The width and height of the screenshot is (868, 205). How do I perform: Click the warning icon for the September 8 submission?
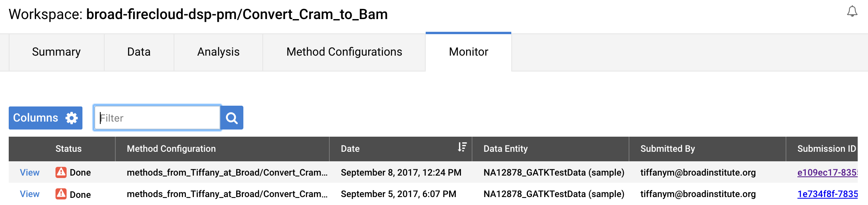[61, 172]
